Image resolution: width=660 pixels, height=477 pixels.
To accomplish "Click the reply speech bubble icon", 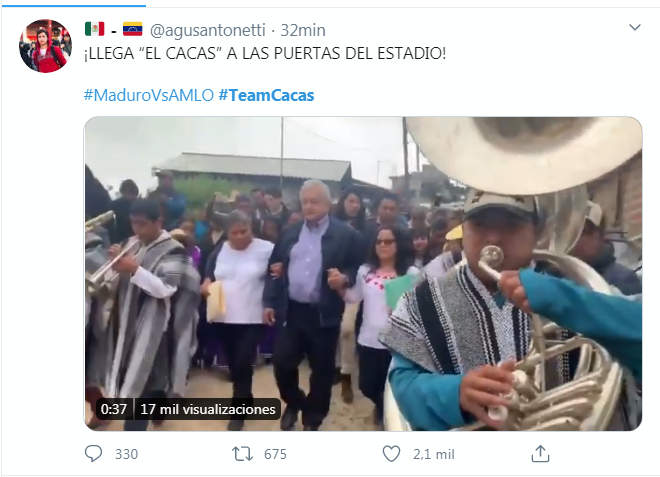I will (93, 454).
